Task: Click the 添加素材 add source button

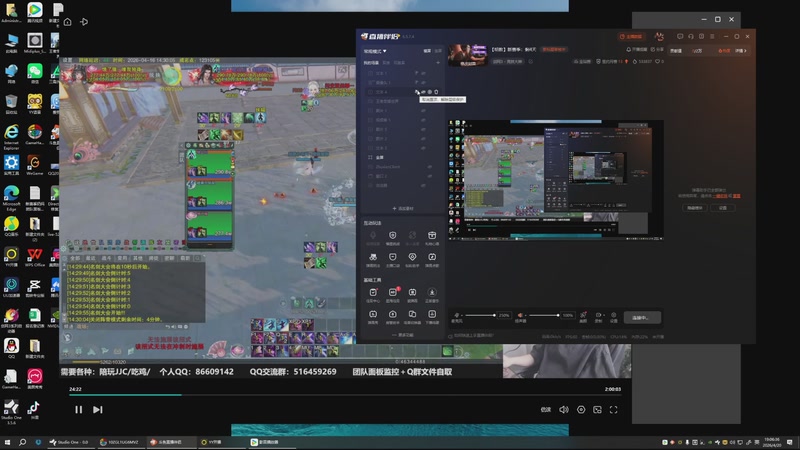Action: coord(403,208)
